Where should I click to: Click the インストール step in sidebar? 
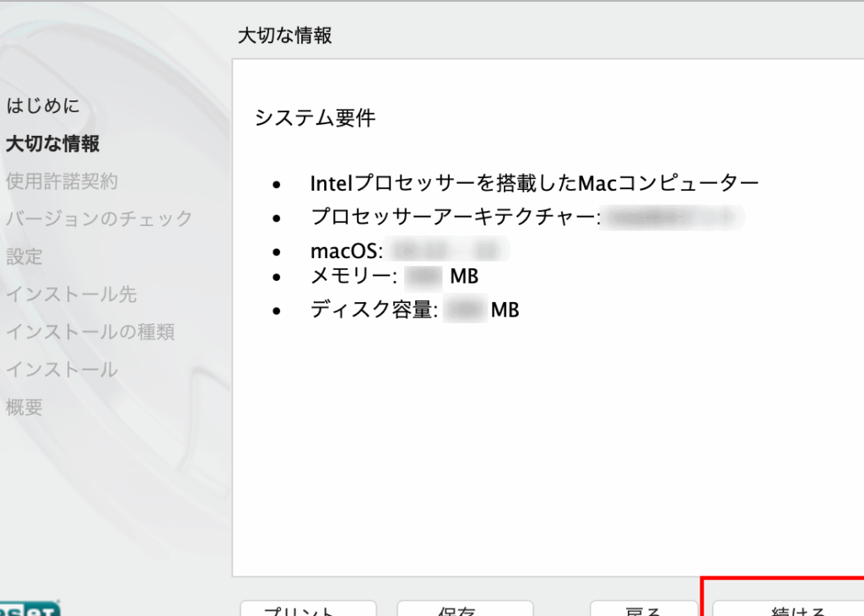62,370
